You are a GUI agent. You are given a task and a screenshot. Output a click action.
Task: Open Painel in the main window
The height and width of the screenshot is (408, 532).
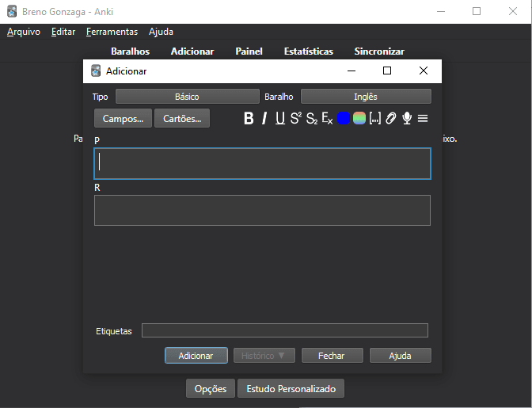249,51
